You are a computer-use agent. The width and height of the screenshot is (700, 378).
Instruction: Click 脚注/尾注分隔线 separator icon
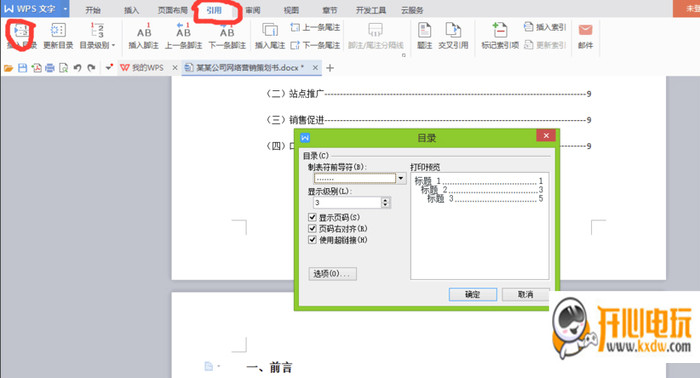[375, 30]
